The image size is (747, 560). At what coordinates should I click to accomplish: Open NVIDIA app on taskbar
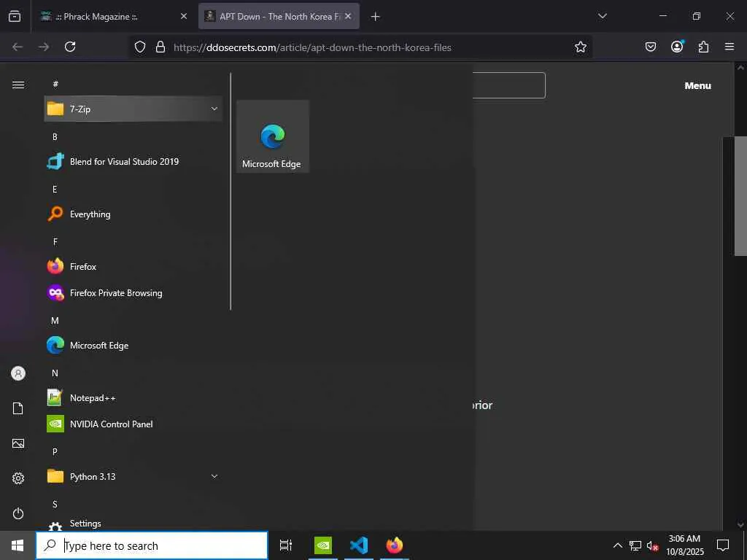[323, 545]
